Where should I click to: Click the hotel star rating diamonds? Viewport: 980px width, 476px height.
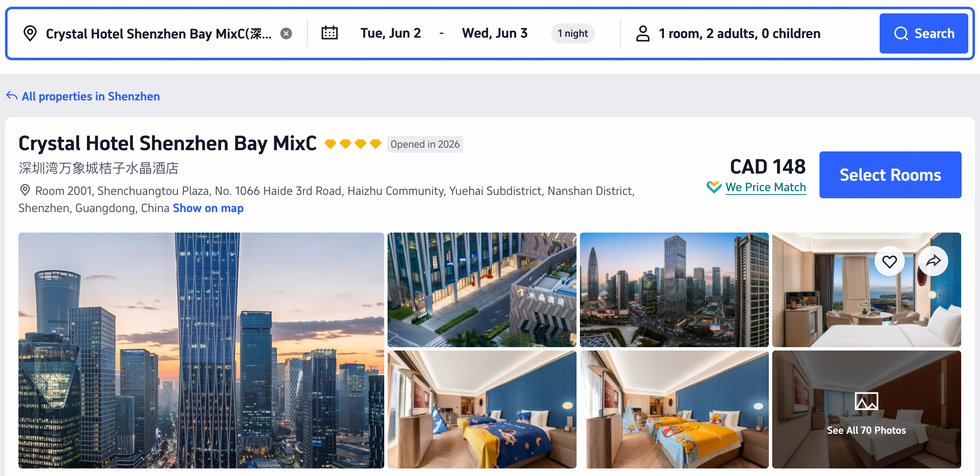pos(353,144)
